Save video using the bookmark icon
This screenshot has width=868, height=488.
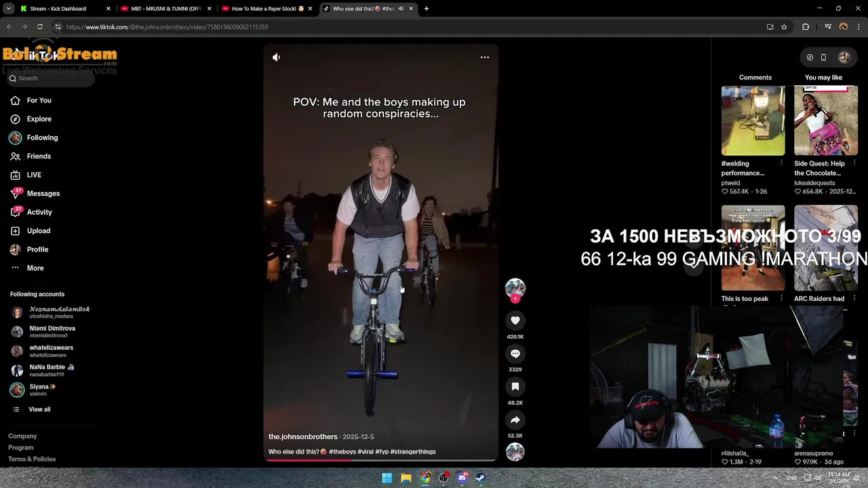coord(515,387)
